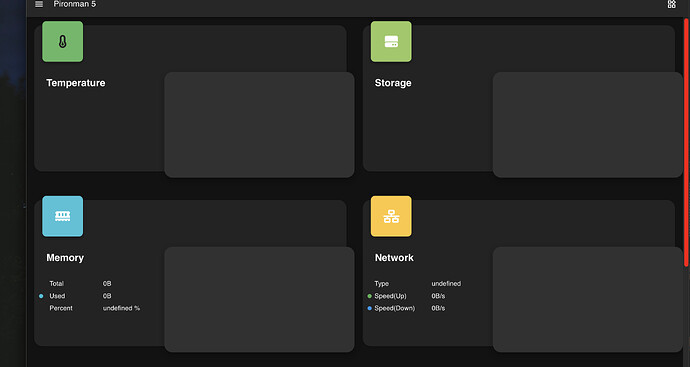The height and width of the screenshot is (367, 690).
Task: Open the grid layout icon in top-right corner
Action: click(672, 4)
